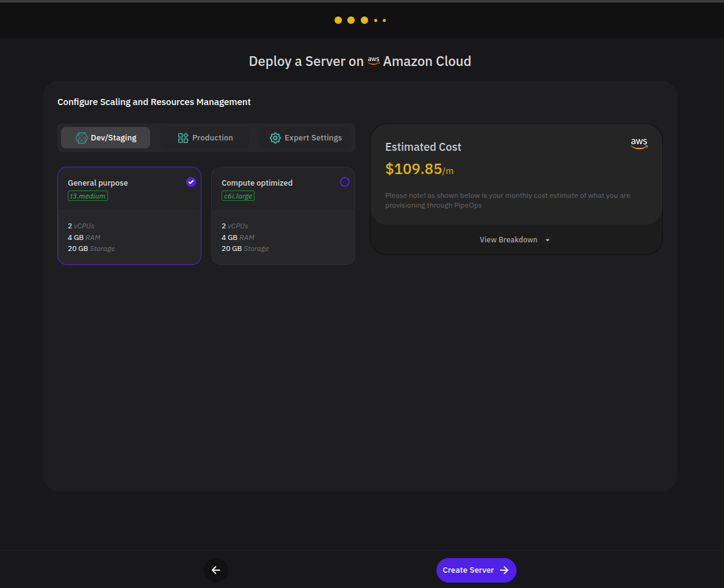Click 2 vCPUs in Compute optimized card
The height and width of the screenshot is (588, 724).
pos(234,226)
